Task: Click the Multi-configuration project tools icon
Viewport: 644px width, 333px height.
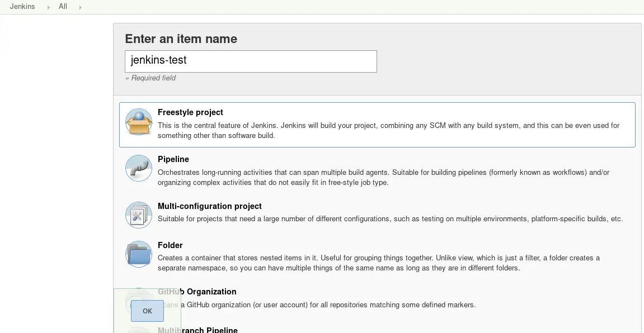Action: 138,215
